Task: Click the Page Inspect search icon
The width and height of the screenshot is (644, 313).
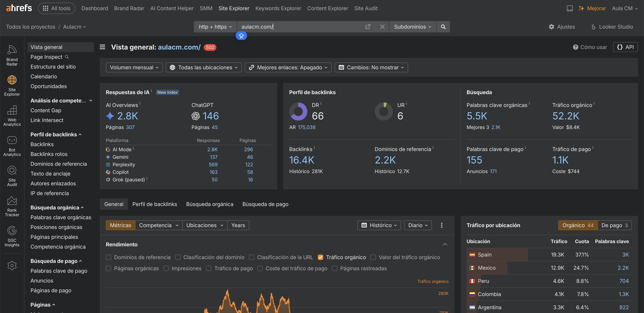Action: 67,57
